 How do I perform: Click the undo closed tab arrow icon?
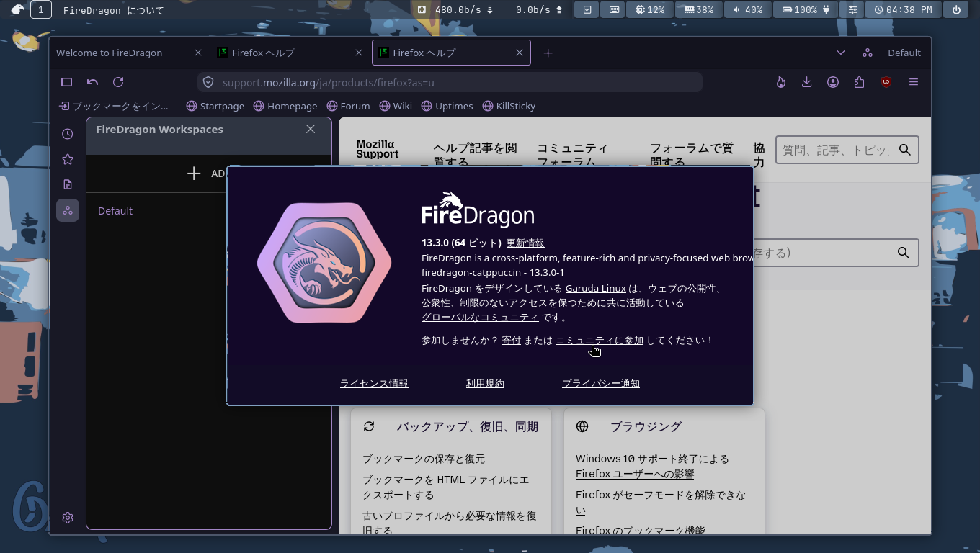tap(92, 82)
